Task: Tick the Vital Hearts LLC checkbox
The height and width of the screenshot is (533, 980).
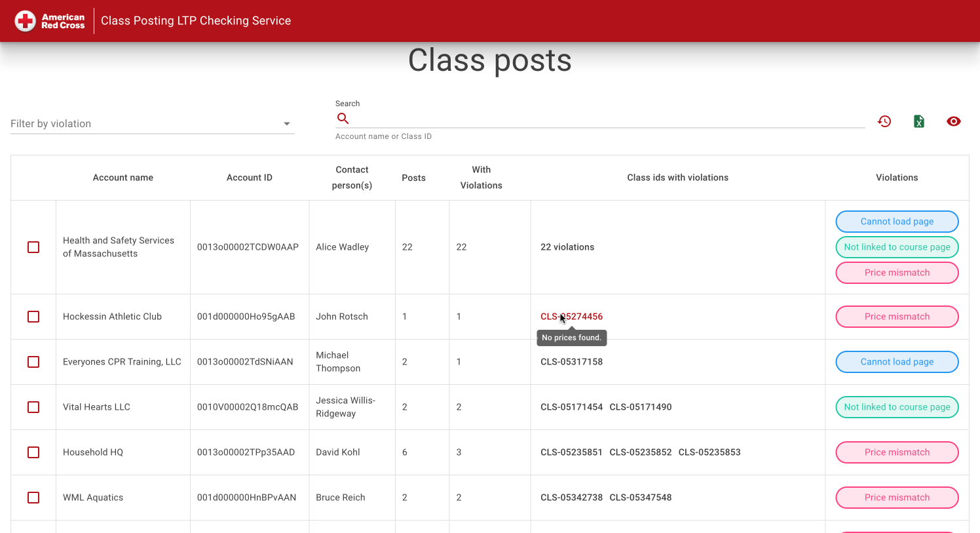Action: [33, 407]
